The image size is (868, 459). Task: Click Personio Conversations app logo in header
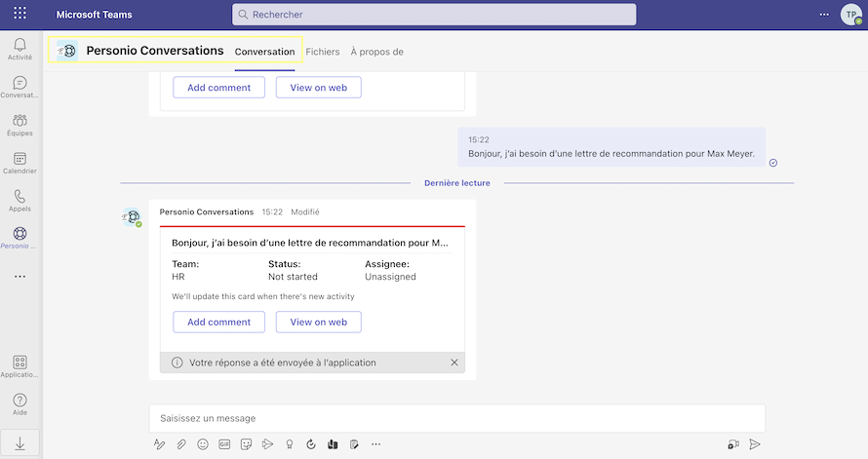point(67,51)
